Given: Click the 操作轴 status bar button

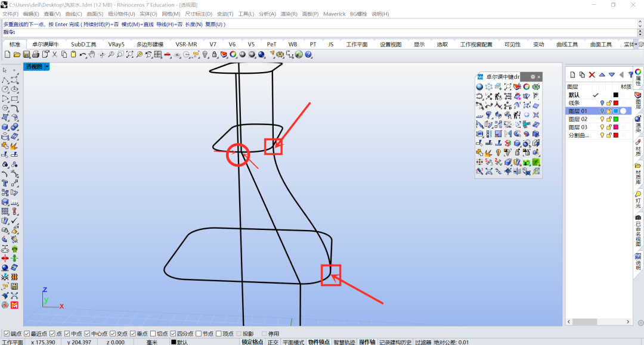Looking at the screenshot, I should tap(367, 342).
